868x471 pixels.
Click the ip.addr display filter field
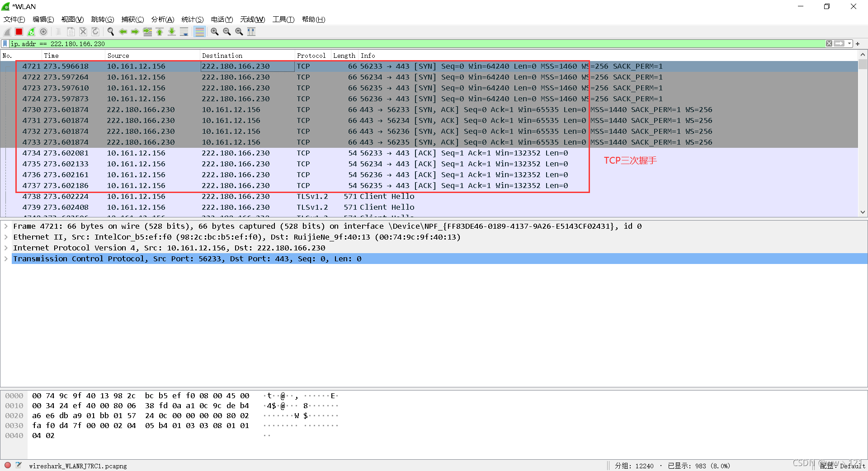coord(407,44)
